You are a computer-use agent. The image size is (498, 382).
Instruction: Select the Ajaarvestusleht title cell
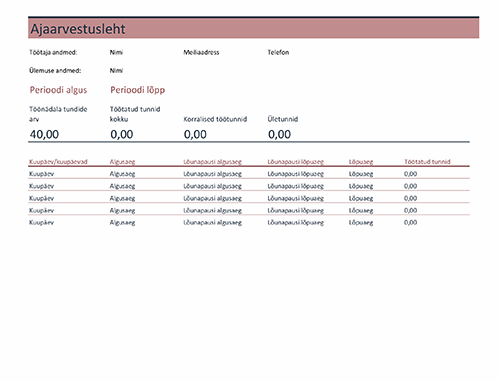coord(253,29)
